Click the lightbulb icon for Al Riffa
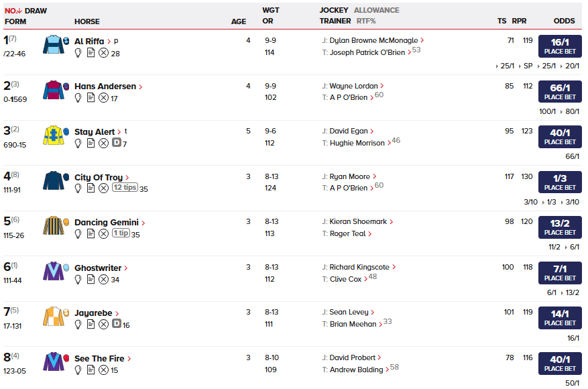Screen dimensions: 588x389 click(x=78, y=53)
